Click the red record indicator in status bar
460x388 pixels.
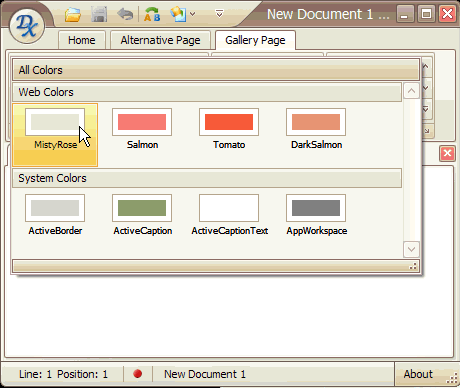point(137,374)
